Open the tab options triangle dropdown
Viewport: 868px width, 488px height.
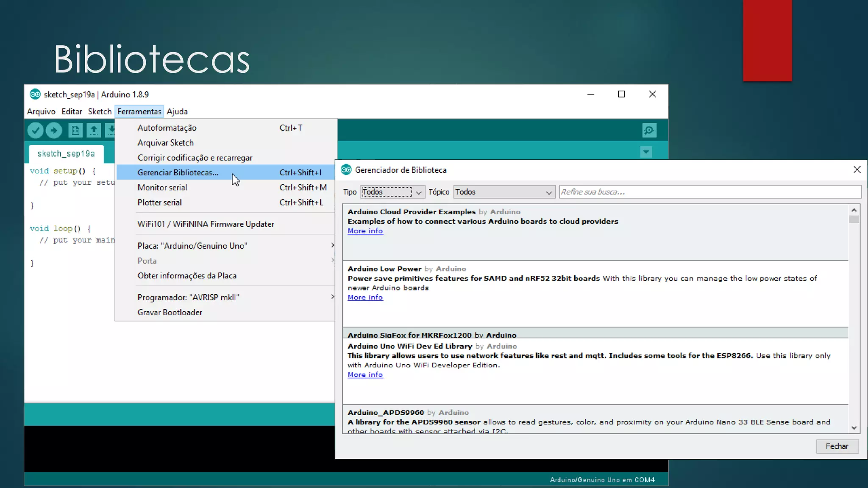646,152
